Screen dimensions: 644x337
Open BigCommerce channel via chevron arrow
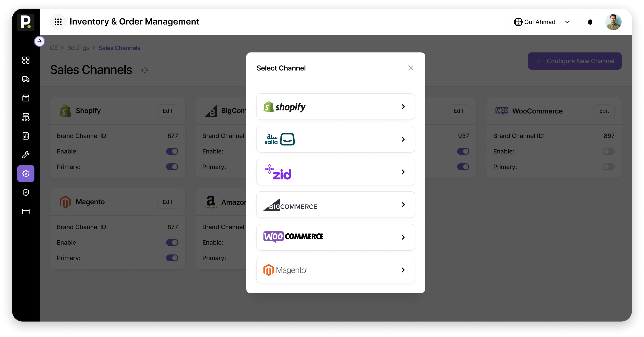click(x=403, y=205)
